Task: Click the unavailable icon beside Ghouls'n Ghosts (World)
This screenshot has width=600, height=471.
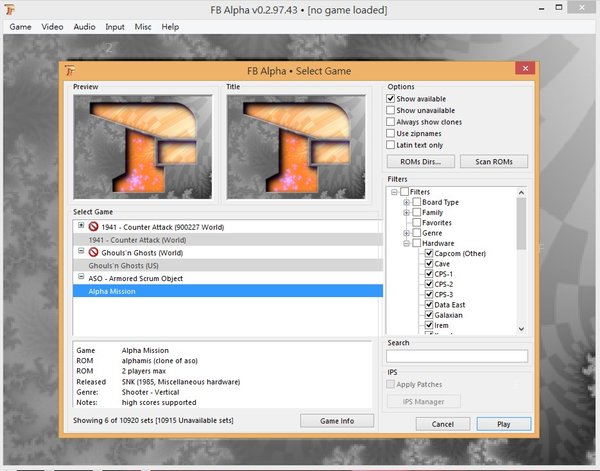Action: pyautogui.click(x=93, y=252)
